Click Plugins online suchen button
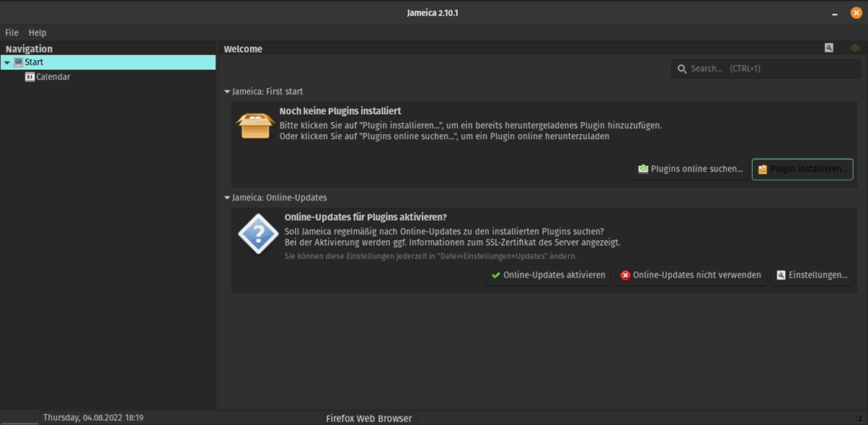868x425 pixels. pyautogui.click(x=690, y=169)
